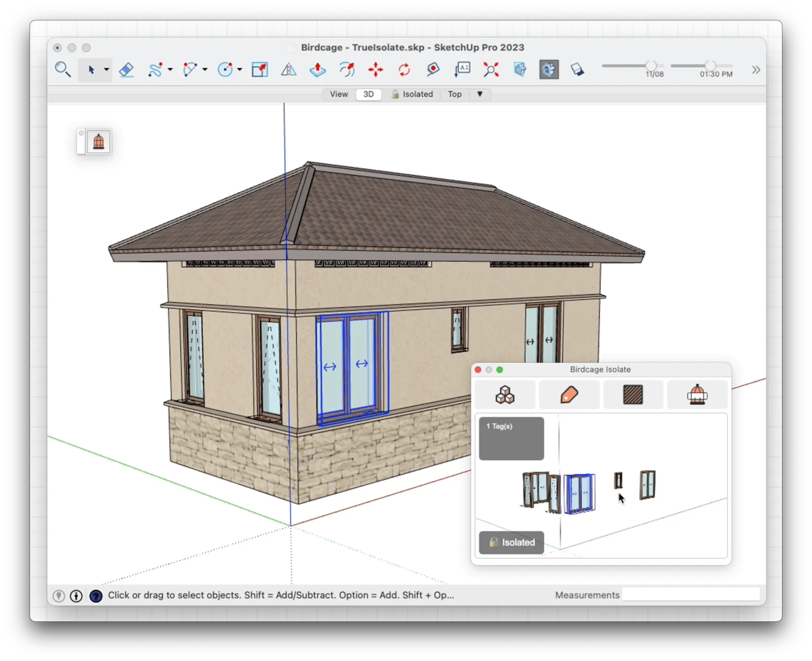Expand the toolbar overflow chevrons
The width and height of the screenshot is (812, 661).
click(756, 70)
